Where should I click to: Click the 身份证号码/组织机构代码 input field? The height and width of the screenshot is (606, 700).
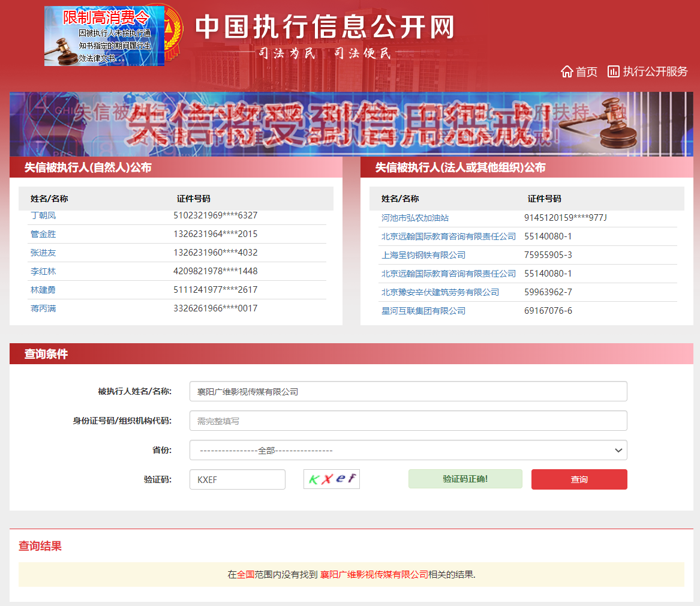click(x=408, y=421)
